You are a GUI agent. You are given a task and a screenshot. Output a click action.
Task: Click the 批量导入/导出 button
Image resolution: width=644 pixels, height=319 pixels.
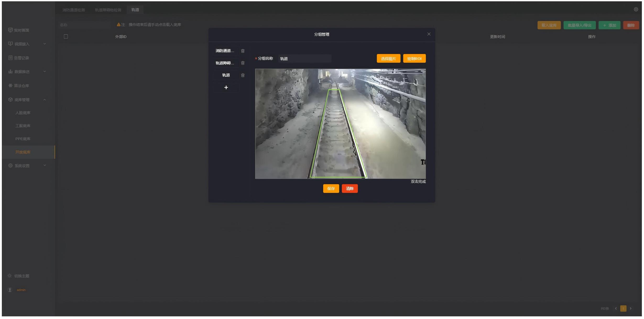(x=580, y=25)
